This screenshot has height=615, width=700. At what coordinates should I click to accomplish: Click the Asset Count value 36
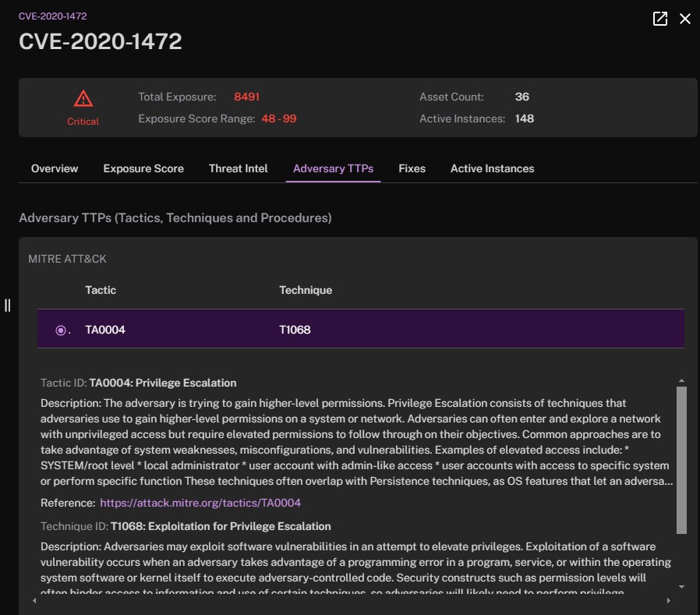click(x=521, y=97)
